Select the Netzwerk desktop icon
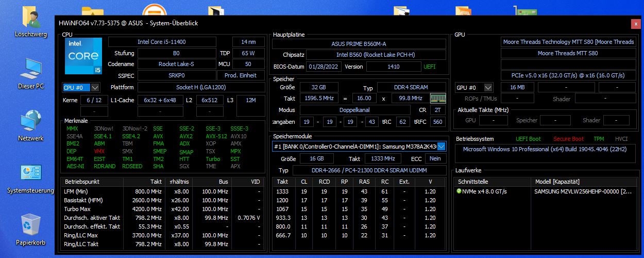644x258 pixels. click(31, 126)
